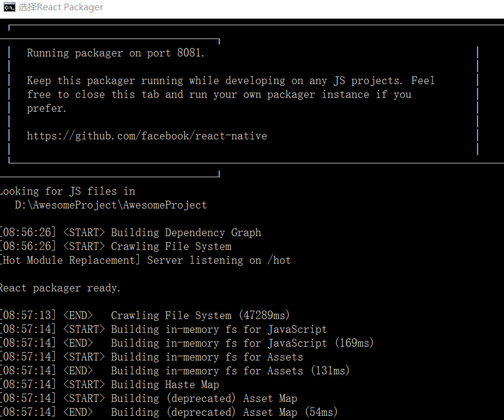
Task: Click the github.com react-native URL
Action: (x=146, y=136)
